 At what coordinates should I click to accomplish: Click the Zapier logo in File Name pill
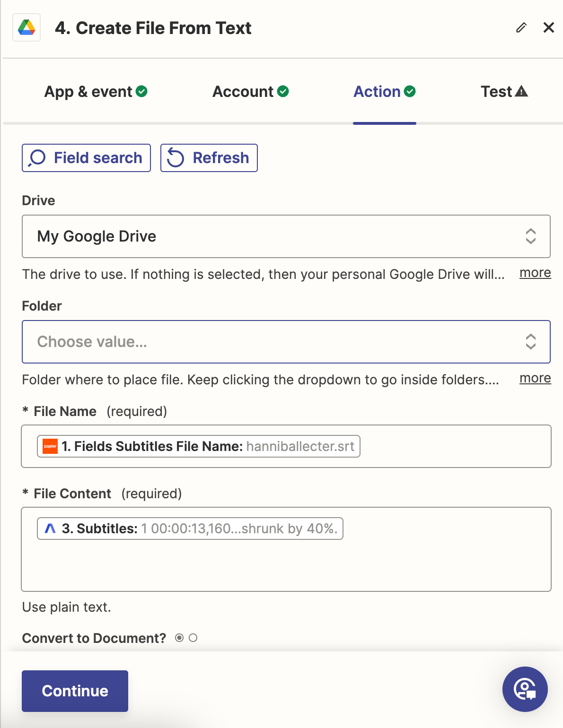(x=50, y=446)
